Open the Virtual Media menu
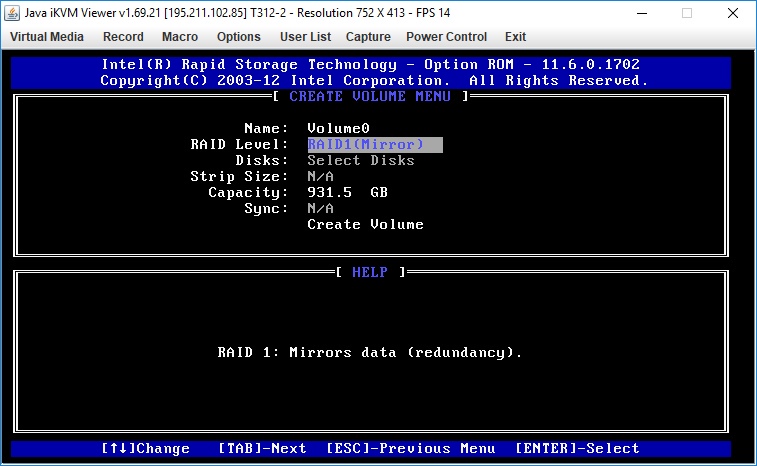Image resolution: width=757 pixels, height=466 pixels. (47, 37)
